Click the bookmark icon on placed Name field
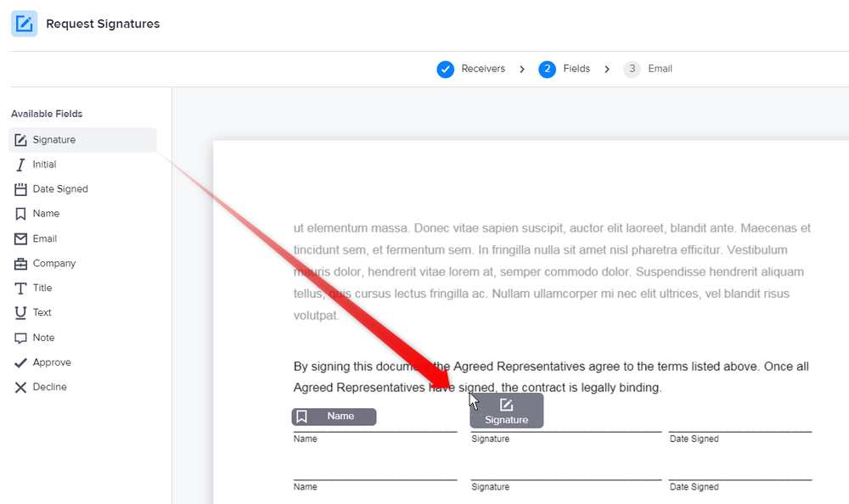The image size is (849, 504). point(302,417)
